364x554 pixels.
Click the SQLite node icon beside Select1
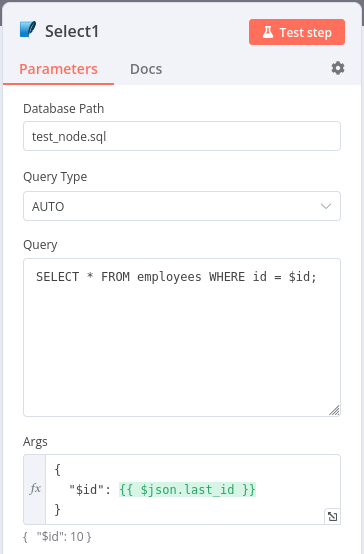click(28, 30)
